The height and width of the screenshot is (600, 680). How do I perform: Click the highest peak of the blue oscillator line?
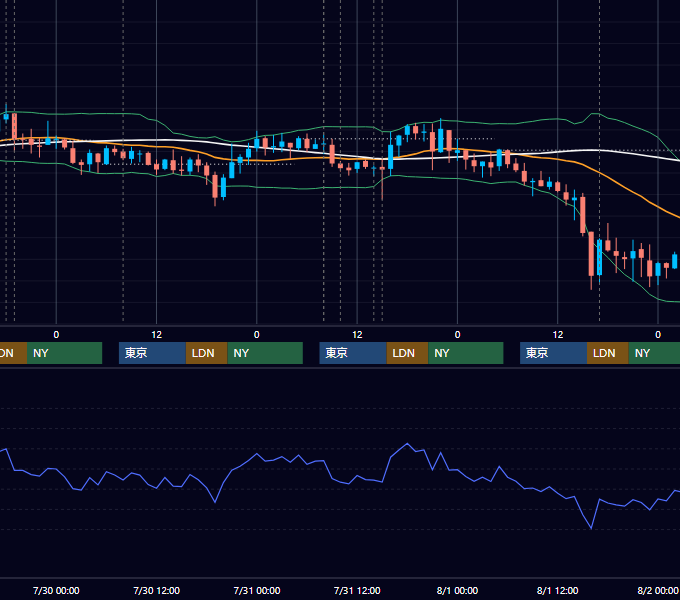tap(407, 444)
